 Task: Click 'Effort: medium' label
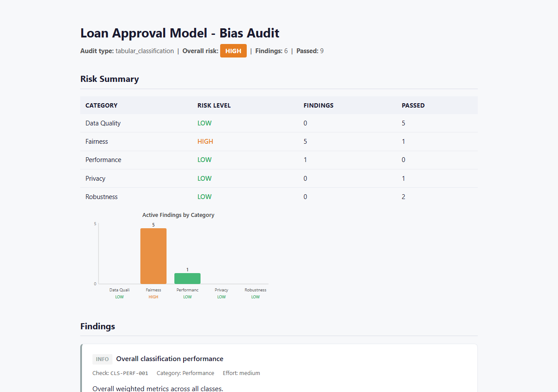coord(242,373)
